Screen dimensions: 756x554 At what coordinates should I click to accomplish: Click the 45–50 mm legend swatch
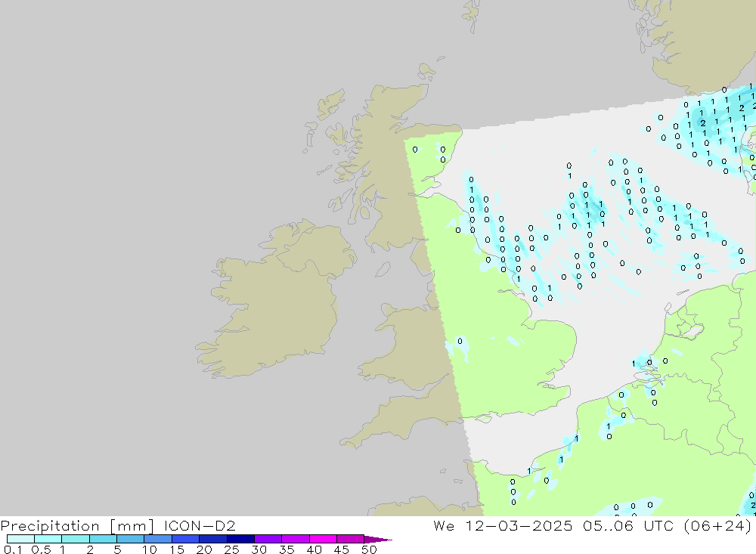[350, 539]
